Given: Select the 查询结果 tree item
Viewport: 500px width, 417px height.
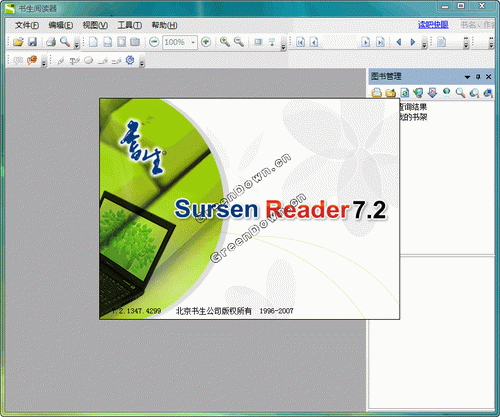Looking at the screenshot, I should pos(413,107).
